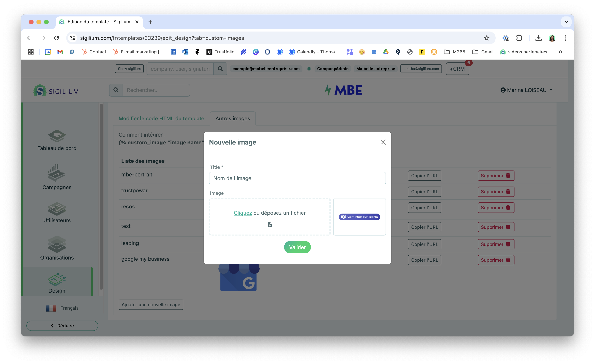Image resolution: width=595 pixels, height=364 pixels.
Task: Expand the hidden bookmarks chevron
Action: tap(560, 52)
